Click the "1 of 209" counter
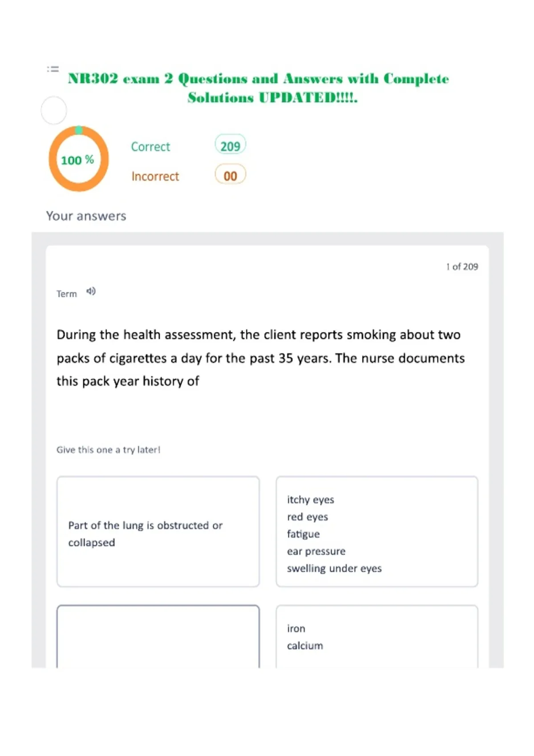 [x=462, y=267]
